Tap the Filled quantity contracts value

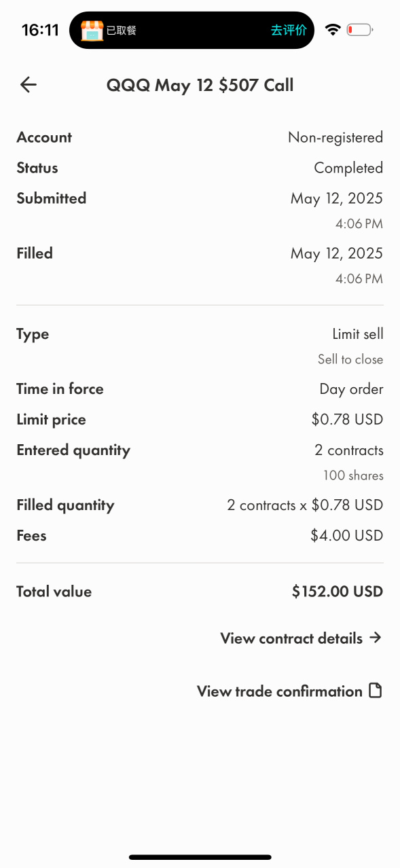coord(305,505)
